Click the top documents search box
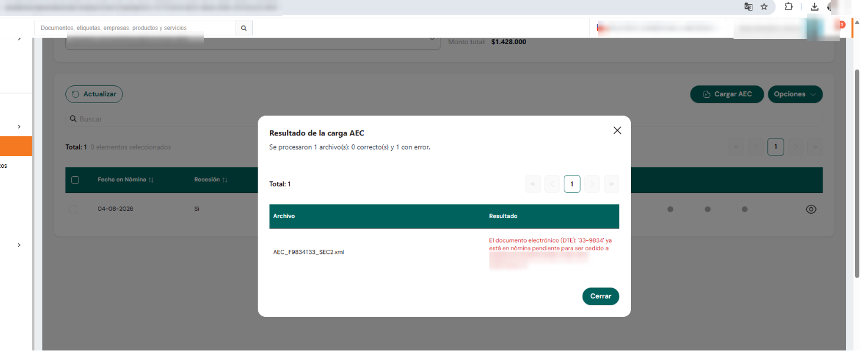This screenshot has width=868, height=354. point(135,28)
